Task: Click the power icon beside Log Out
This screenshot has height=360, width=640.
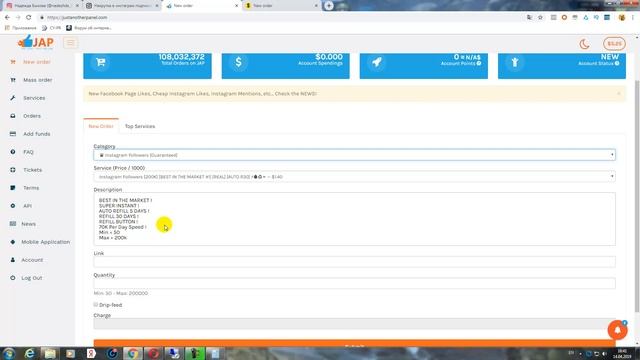Action: [x=13, y=278]
